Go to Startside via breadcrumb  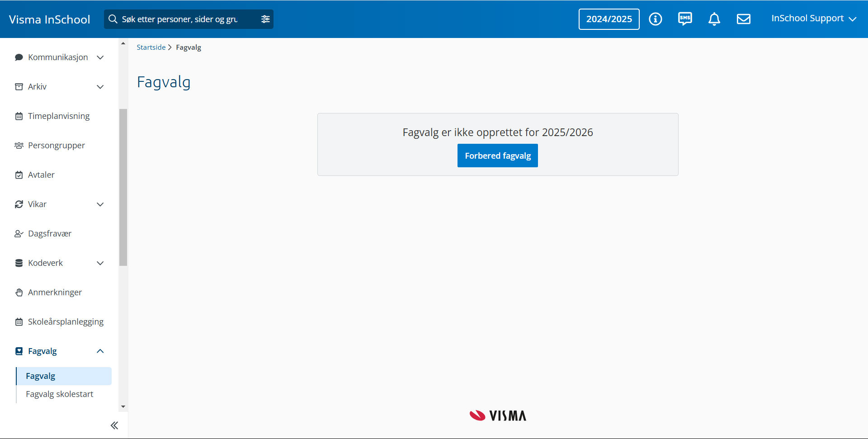coord(151,47)
